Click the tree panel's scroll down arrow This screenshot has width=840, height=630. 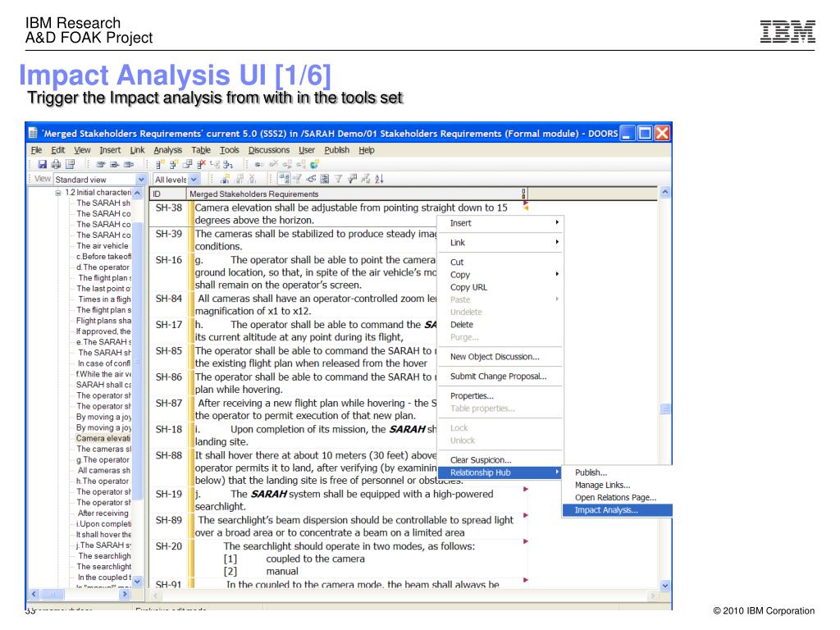[x=137, y=582]
